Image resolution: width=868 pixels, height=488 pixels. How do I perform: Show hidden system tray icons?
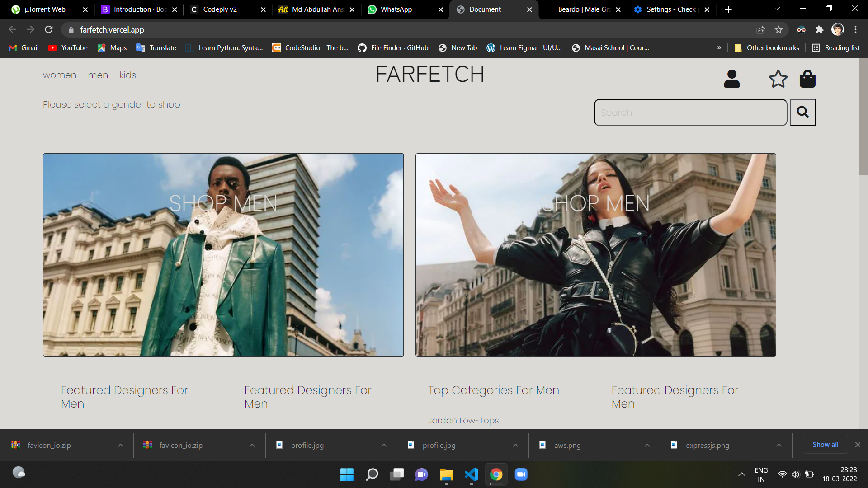pyautogui.click(x=741, y=474)
